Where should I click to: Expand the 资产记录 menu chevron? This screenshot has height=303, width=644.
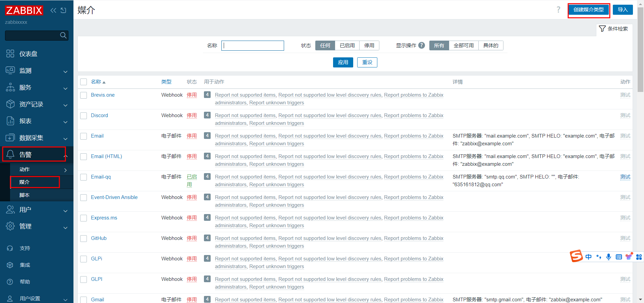[x=65, y=105]
